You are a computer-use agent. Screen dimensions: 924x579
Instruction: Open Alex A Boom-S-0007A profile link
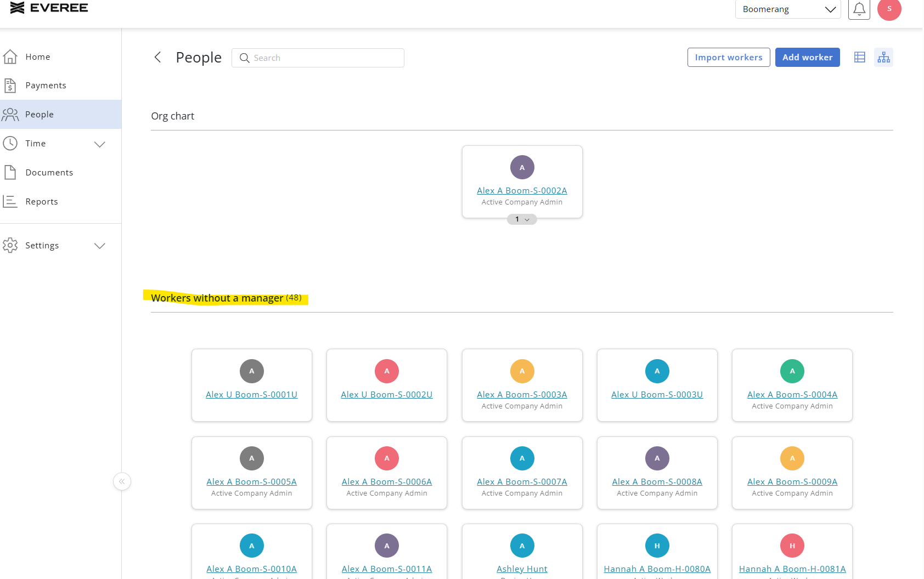522,482
